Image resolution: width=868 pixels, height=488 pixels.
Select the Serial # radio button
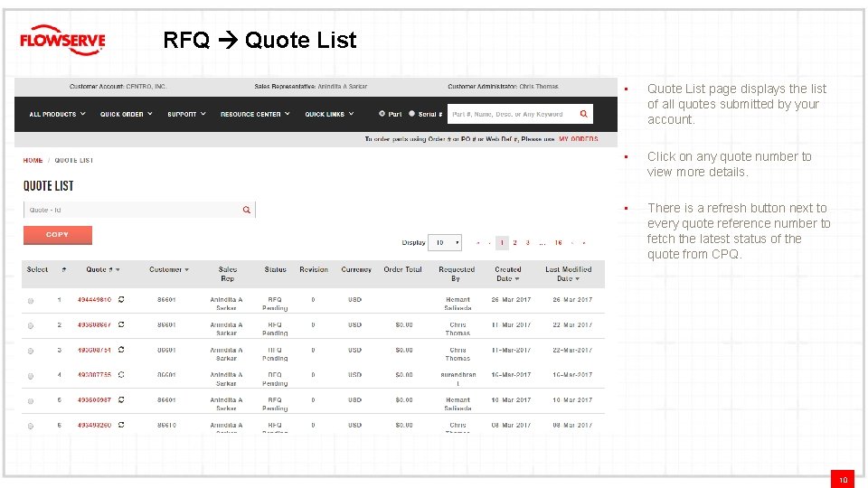click(x=412, y=114)
